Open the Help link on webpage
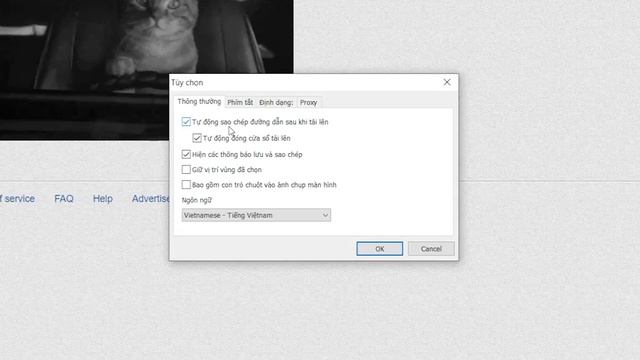 click(x=103, y=199)
